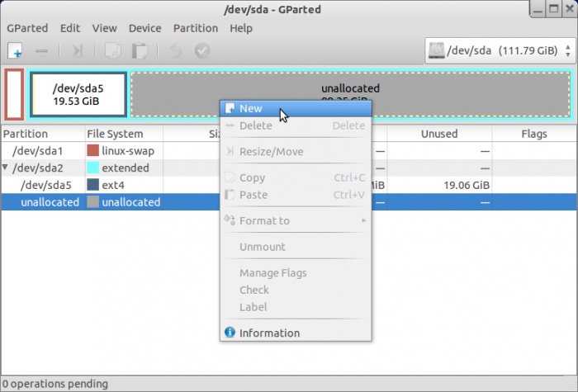Click the Unused column header
578x392 pixels.
pyautogui.click(x=439, y=134)
